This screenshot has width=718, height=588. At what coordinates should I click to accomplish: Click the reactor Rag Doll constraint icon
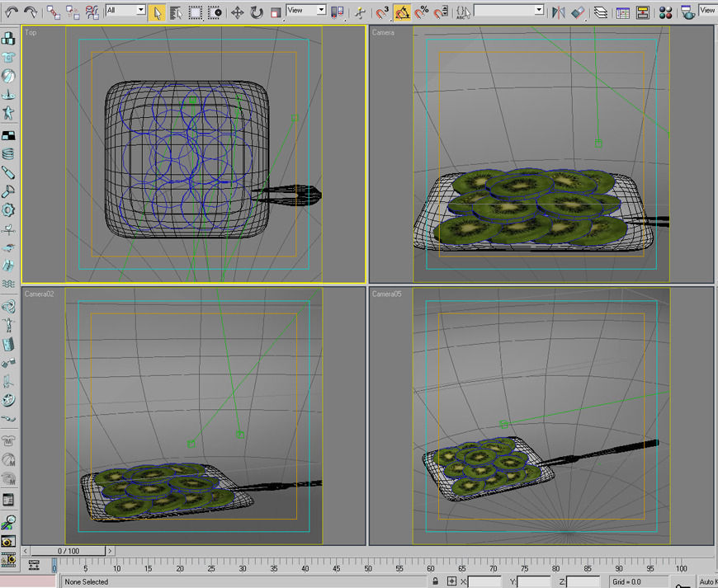(x=8, y=325)
